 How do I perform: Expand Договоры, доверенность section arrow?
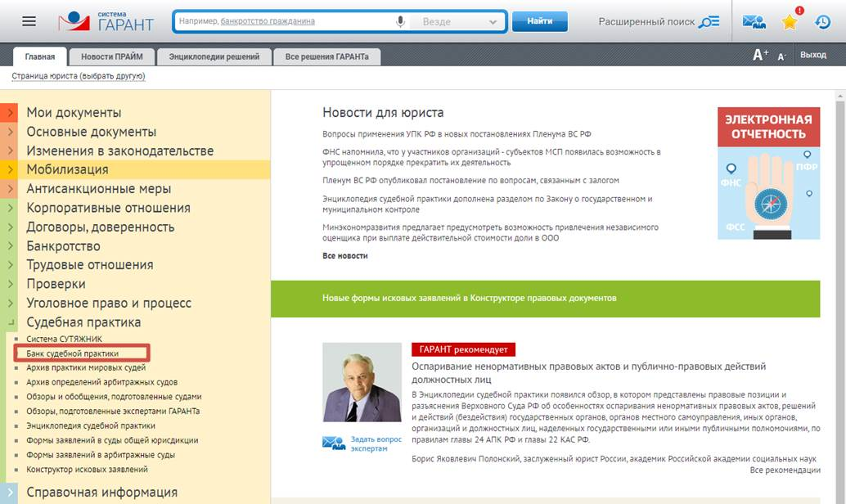9,227
